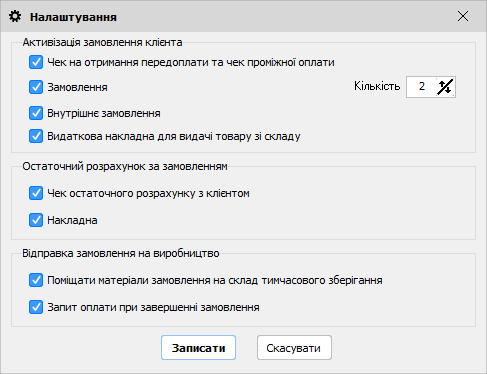This screenshot has width=487, height=374.
Task: Toggle checkbox 'Чек на отримання передоплати'
Action: pos(36,62)
